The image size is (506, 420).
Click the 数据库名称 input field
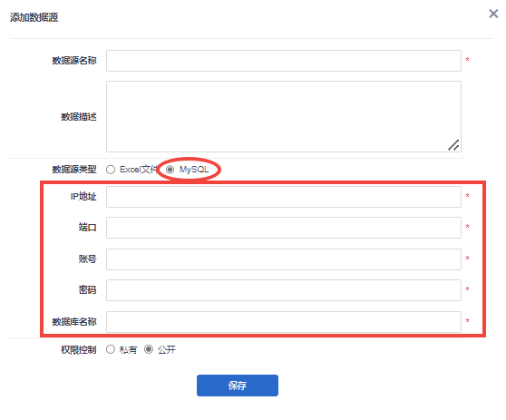tap(284, 322)
